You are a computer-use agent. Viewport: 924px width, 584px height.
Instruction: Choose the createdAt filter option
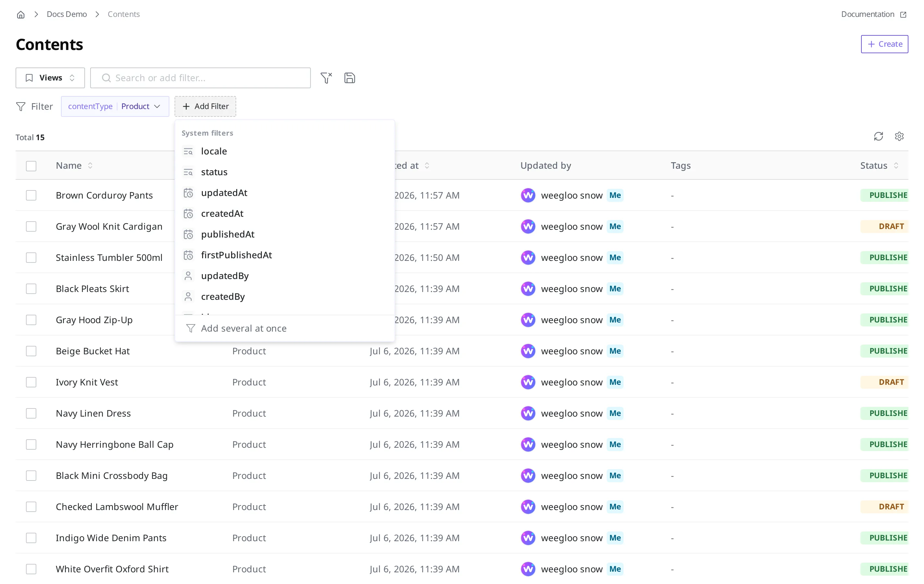tap(285, 213)
